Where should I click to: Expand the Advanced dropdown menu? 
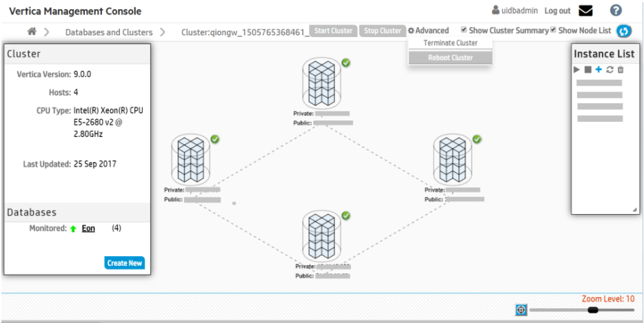point(428,31)
